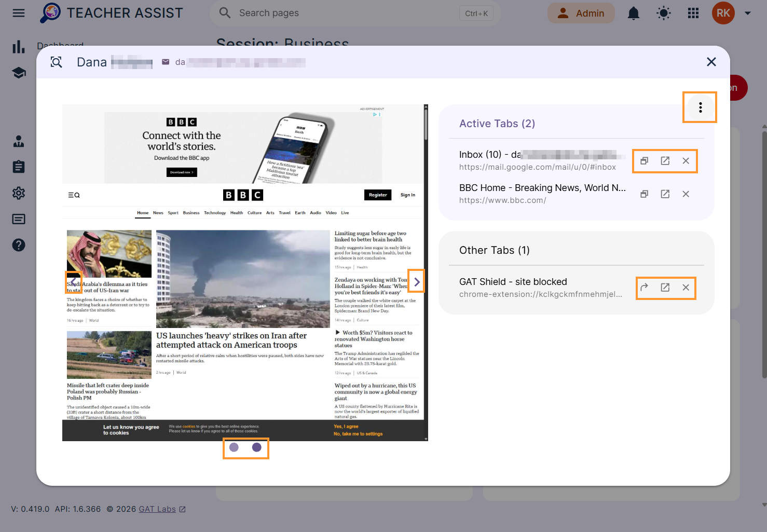This screenshot has width=767, height=532.
Task: Click the Other Tabs (1) heading
Action: click(x=495, y=250)
